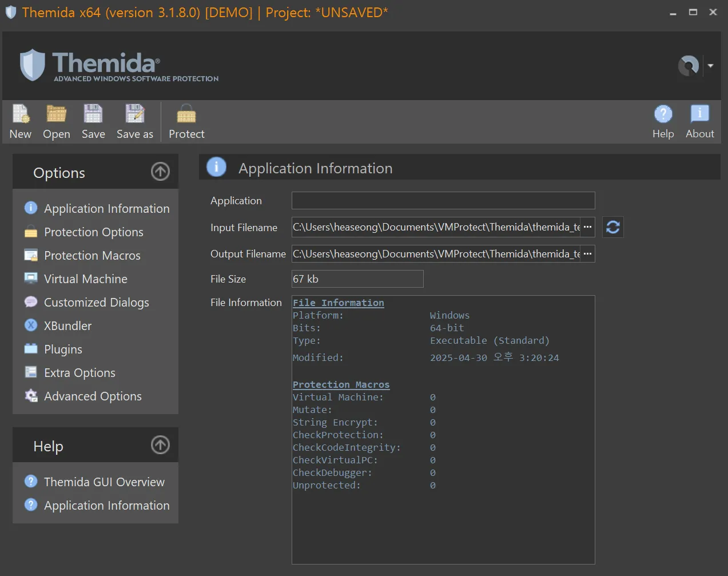Open the About dialog
The height and width of the screenshot is (576, 728).
pos(700,122)
